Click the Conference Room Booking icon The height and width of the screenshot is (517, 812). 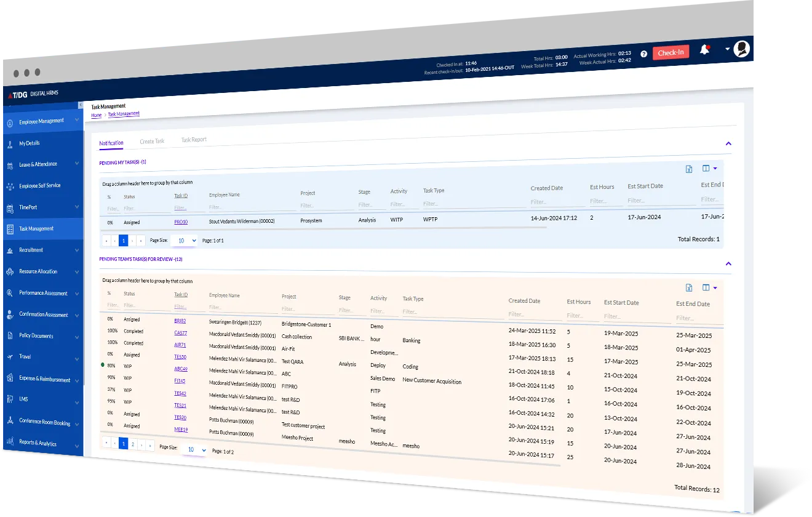10,421
